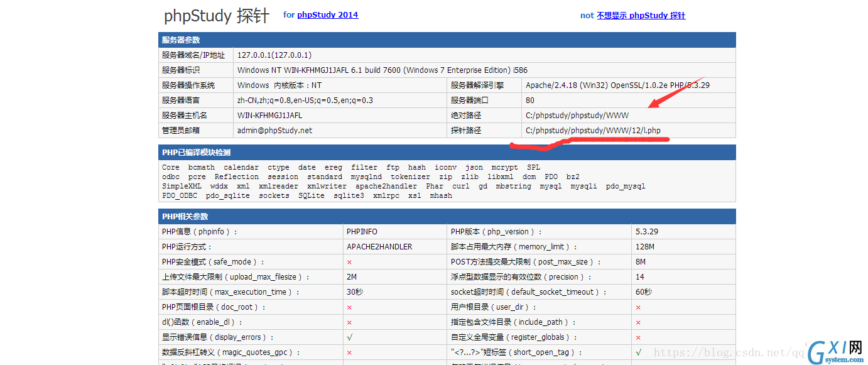Click the 服务器域名/IP地址 label
The width and height of the screenshot is (868, 365).
click(x=193, y=55)
